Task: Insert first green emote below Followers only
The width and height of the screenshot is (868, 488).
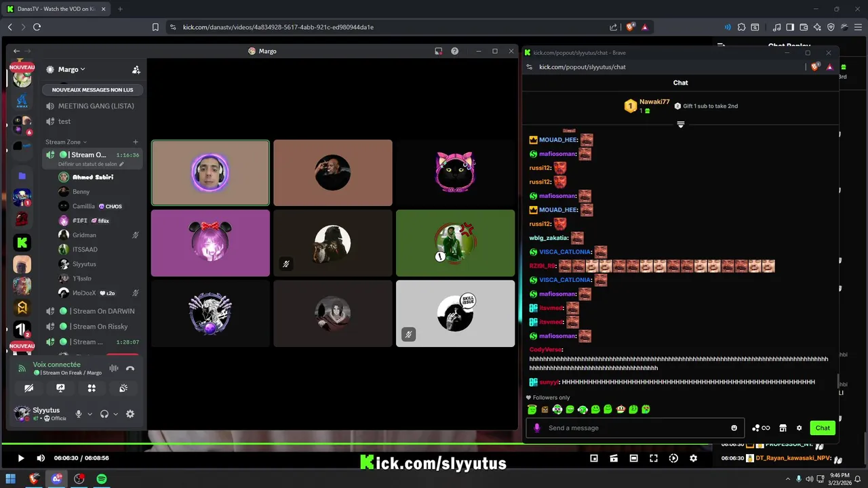Action: coord(532,409)
